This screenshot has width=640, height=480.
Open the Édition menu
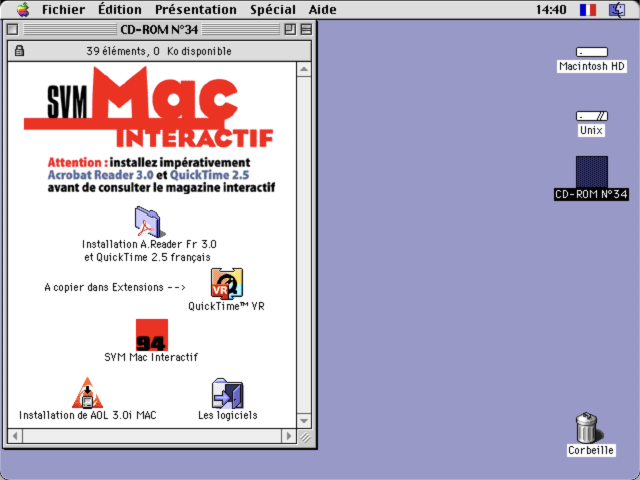(120, 9)
